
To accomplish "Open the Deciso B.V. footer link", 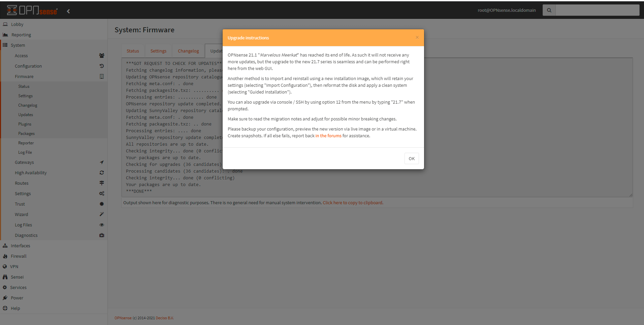I will (x=165, y=318).
